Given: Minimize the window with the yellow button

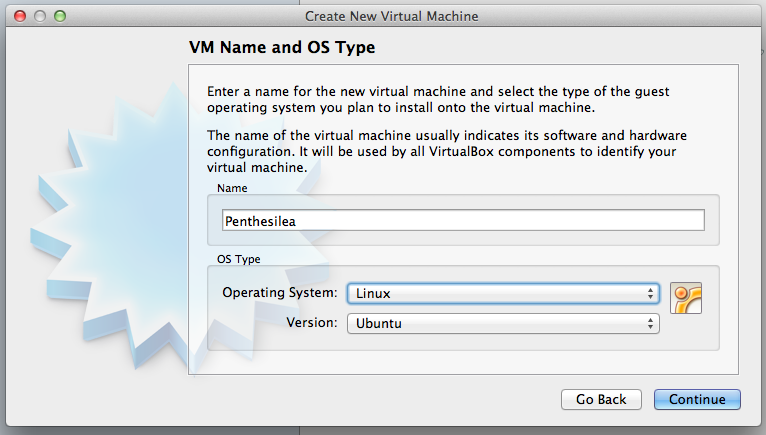Looking at the screenshot, I should [x=40, y=16].
